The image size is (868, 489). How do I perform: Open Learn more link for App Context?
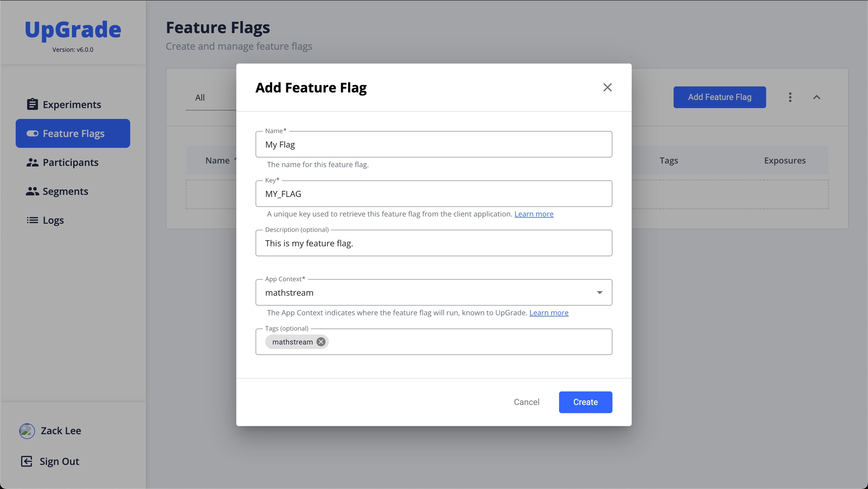pyautogui.click(x=549, y=312)
